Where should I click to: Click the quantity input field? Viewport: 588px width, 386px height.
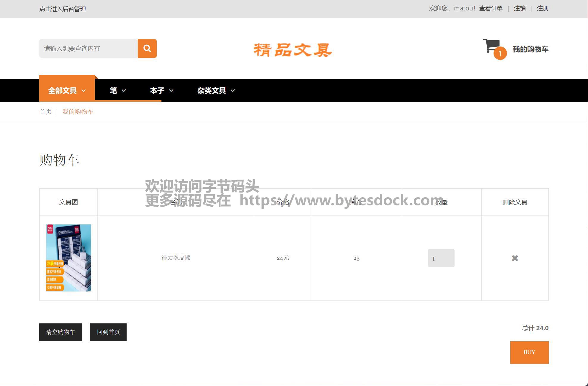[441, 258]
